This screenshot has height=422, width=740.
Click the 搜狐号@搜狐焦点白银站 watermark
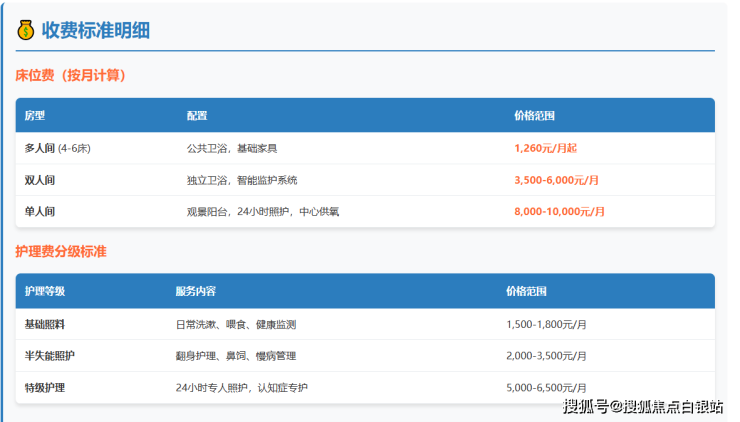(x=643, y=406)
